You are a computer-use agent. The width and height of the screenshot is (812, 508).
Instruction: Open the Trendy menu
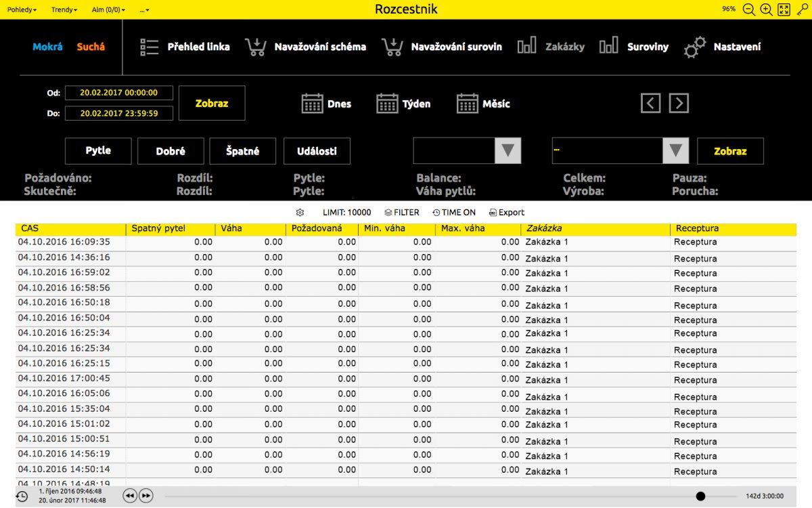64,10
